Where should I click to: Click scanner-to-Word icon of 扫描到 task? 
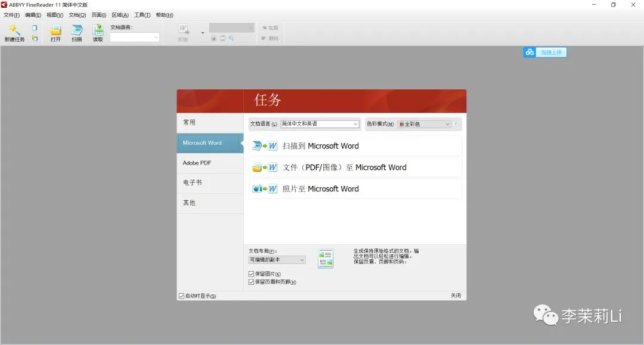[x=265, y=146]
